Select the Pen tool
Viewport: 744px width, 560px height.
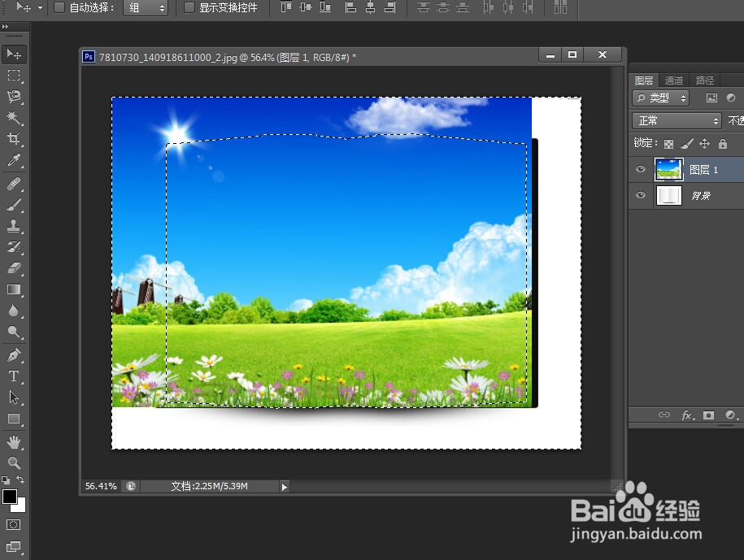pos(14,354)
